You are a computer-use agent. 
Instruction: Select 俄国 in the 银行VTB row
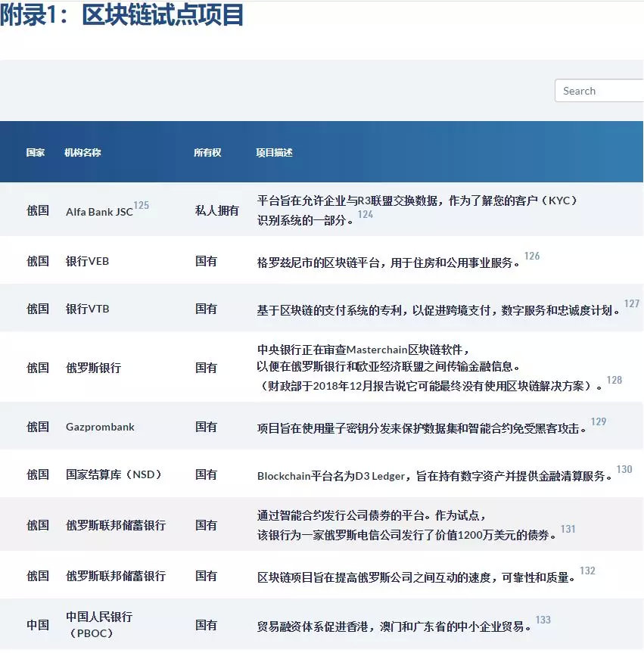coord(38,309)
